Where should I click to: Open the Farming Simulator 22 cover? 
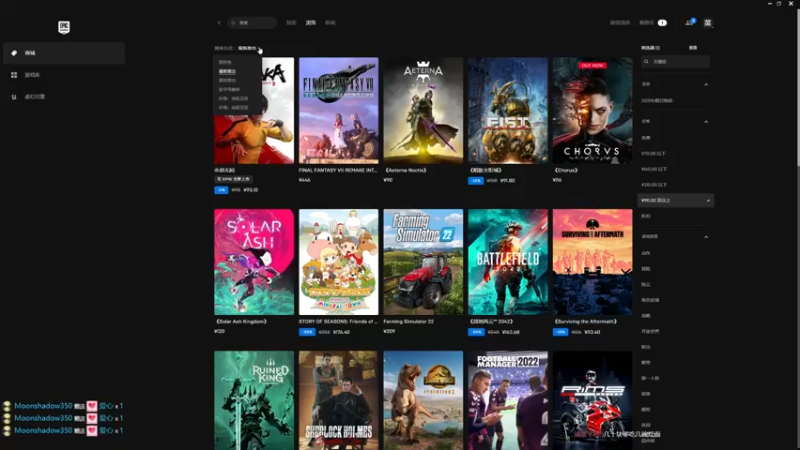423,262
